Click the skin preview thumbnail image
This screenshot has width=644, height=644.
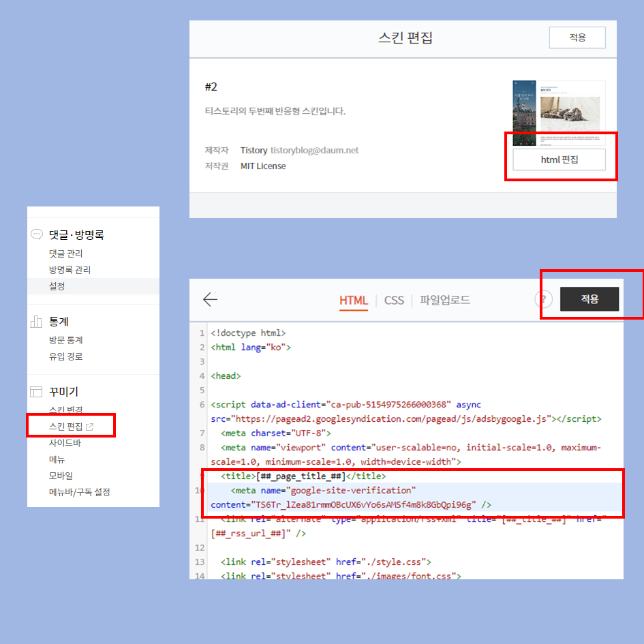point(559,113)
